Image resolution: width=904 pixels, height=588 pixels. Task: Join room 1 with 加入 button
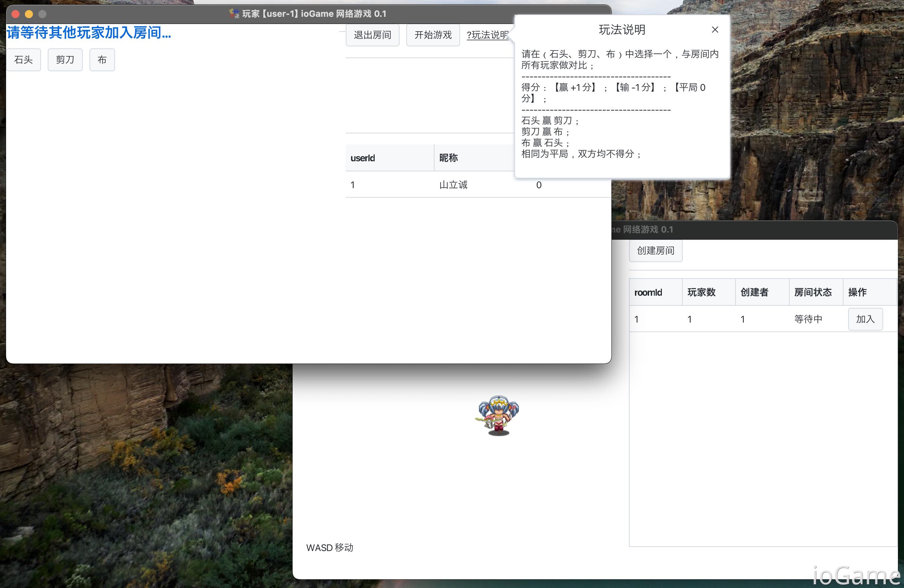coord(865,319)
